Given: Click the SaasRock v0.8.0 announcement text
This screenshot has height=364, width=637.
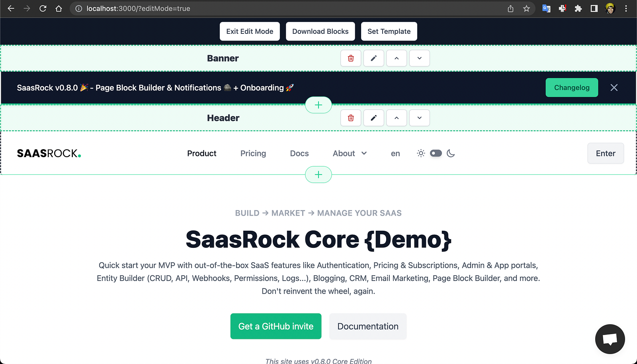Looking at the screenshot, I should [155, 88].
